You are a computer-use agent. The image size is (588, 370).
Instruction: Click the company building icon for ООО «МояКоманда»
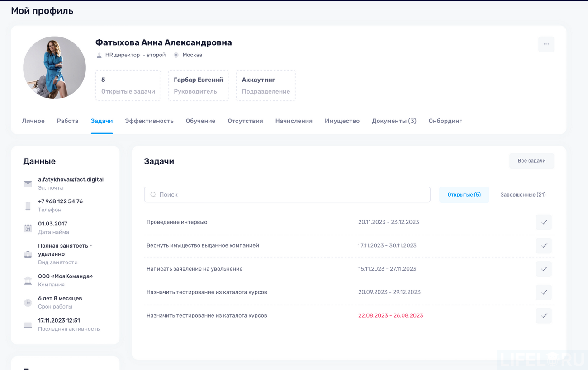(28, 280)
